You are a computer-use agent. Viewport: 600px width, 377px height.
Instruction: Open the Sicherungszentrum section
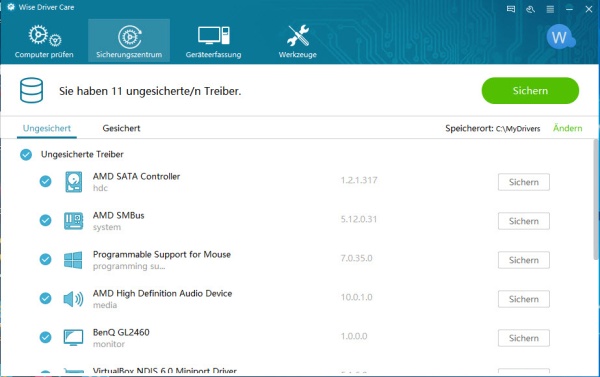[129, 41]
